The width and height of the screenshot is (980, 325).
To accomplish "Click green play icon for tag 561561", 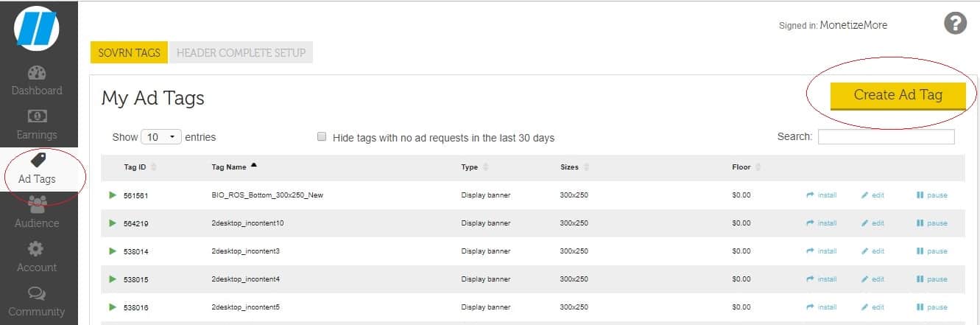I will pyautogui.click(x=113, y=195).
